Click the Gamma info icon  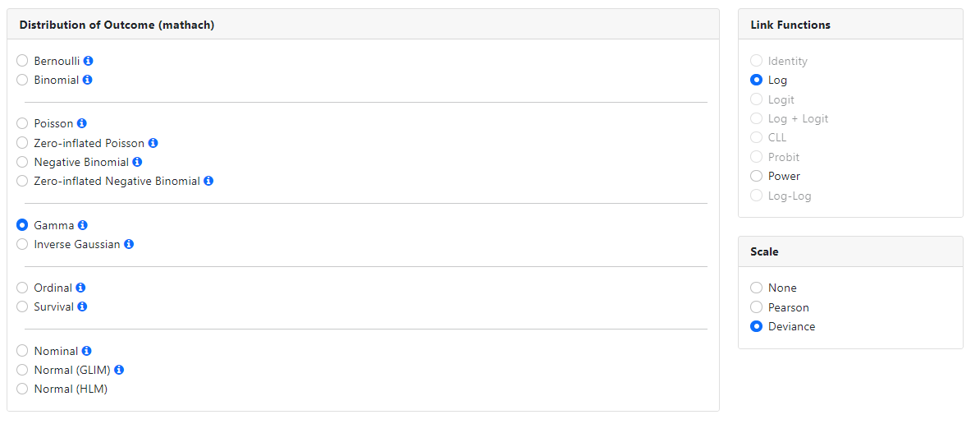click(x=83, y=225)
